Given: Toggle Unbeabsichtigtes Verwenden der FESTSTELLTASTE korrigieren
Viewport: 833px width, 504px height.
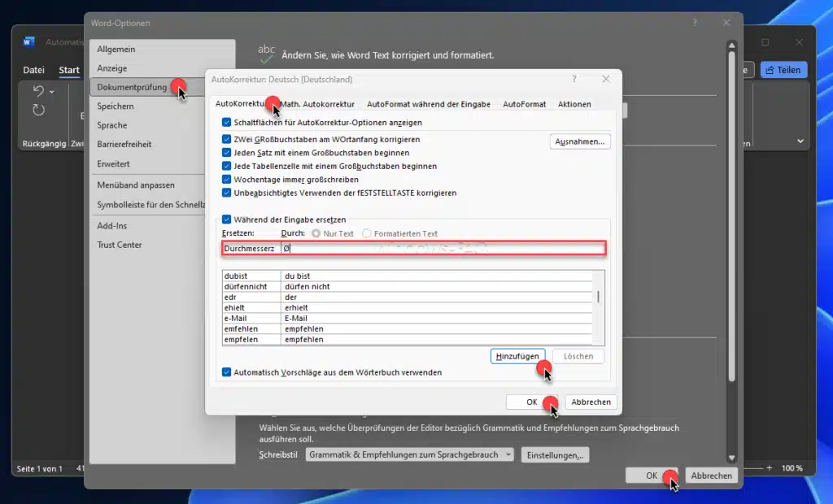Looking at the screenshot, I should point(226,193).
